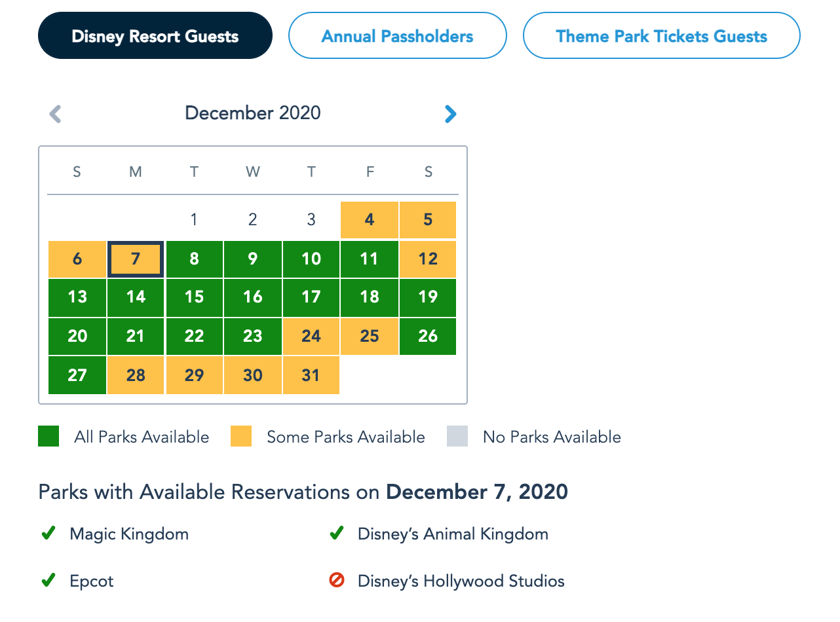Go to previous month with left chevron
This screenshot has height=622, width=840.
[56, 114]
